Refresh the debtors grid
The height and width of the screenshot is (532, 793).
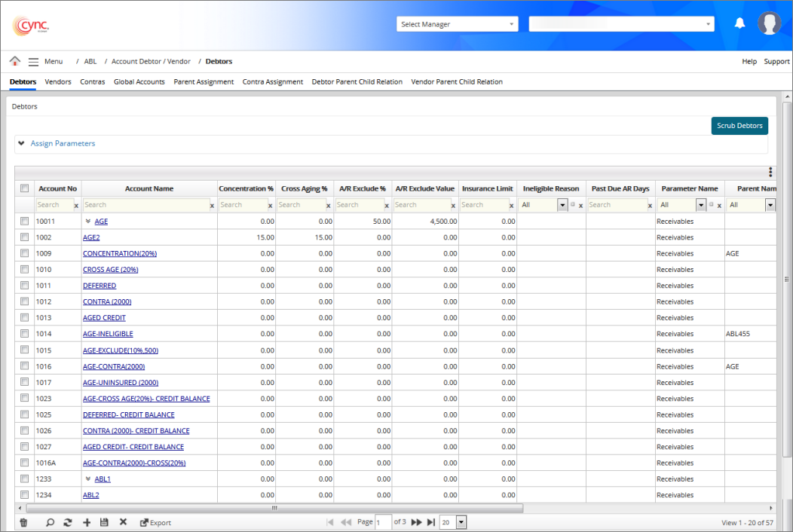point(68,522)
